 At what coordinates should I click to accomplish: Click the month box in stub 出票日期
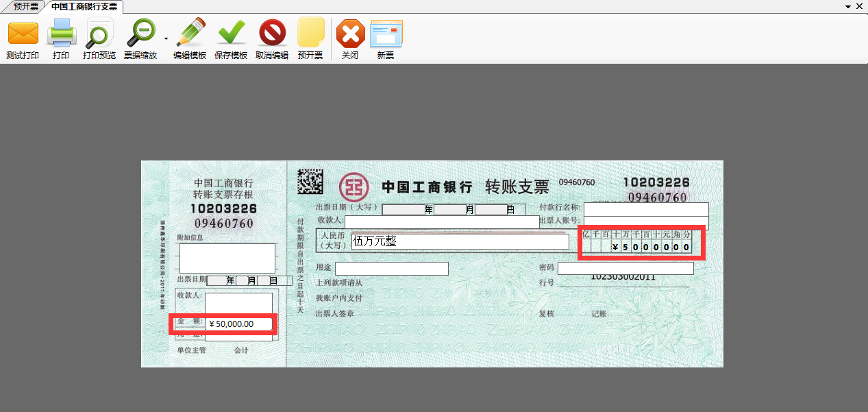coord(241,280)
